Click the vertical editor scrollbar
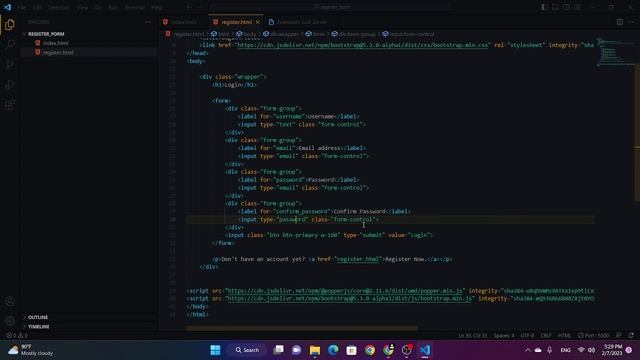This screenshot has width=640, height=360. pyautogui.click(x=637, y=133)
